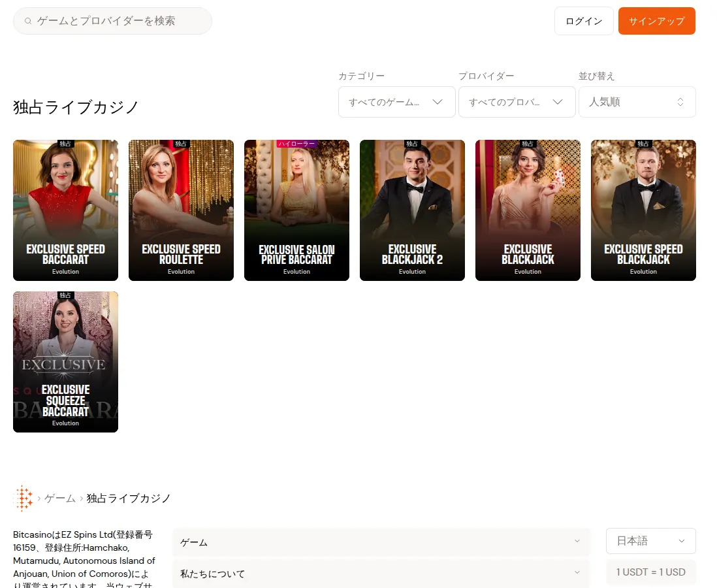Click the orange サインアップ sign-up button

tap(657, 21)
